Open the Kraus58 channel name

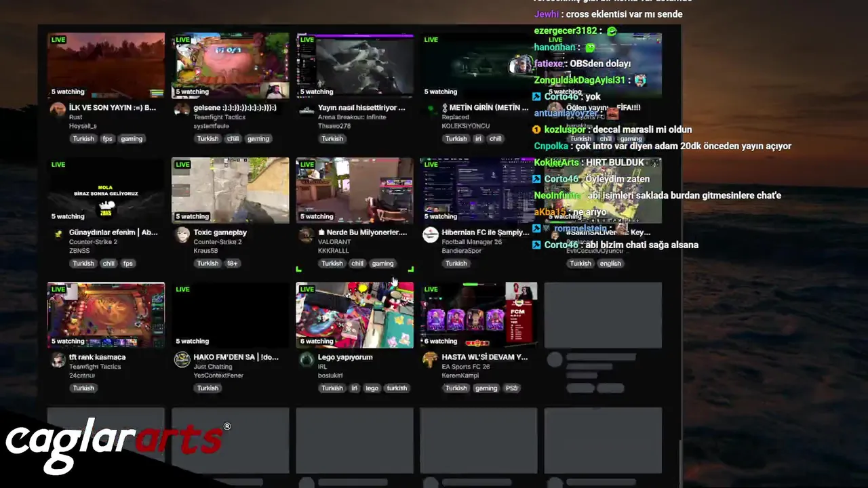[206, 251]
